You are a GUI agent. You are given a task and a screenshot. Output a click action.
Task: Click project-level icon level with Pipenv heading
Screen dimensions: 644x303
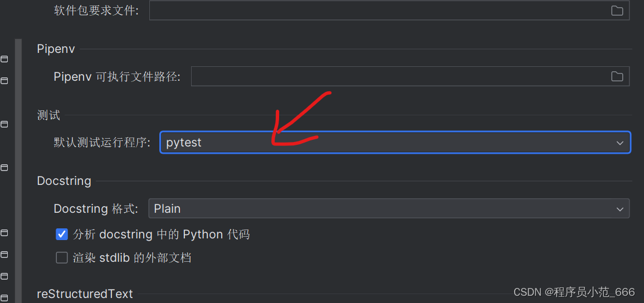4,60
